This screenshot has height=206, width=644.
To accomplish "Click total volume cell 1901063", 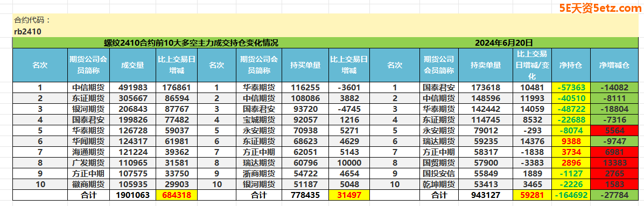I will pos(132,195).
